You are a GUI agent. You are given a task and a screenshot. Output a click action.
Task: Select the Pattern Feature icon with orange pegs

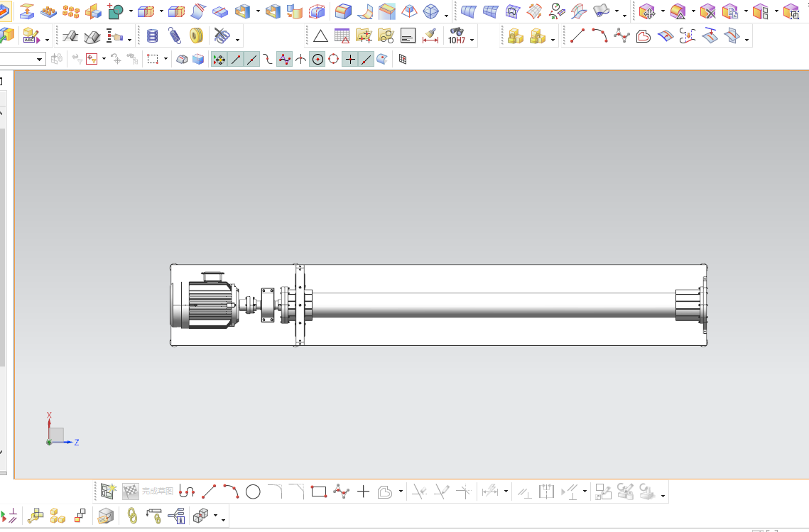point(48,11)
